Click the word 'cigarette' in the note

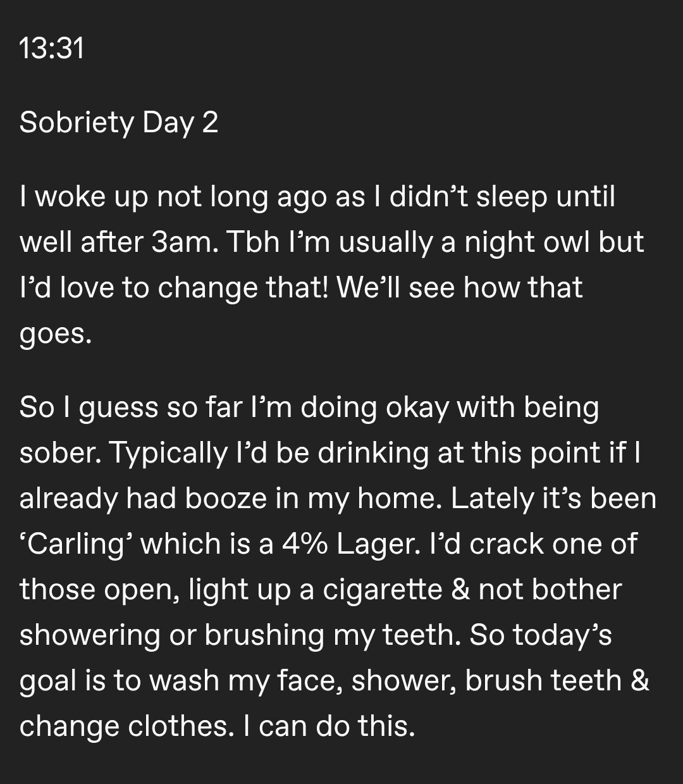[x=383, y=590]
